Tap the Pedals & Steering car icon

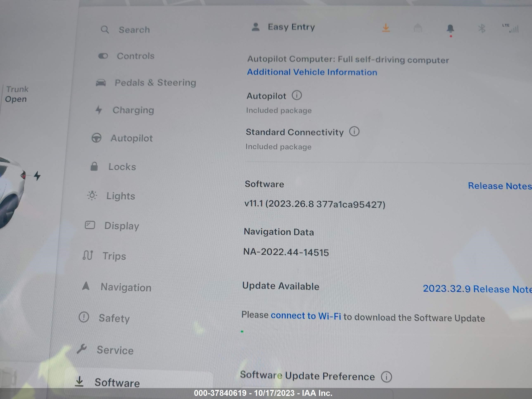coord(101,83)
